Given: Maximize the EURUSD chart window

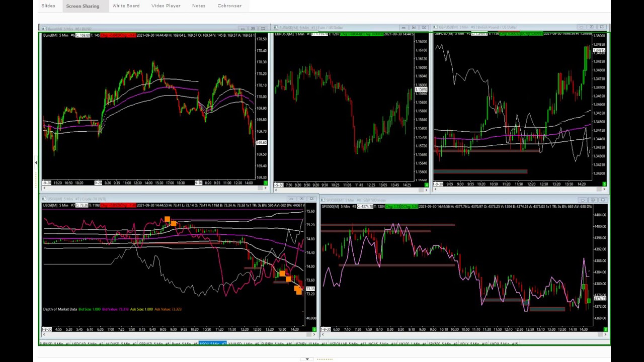Looking at the screenshot, I should click(x=414, y=27).
